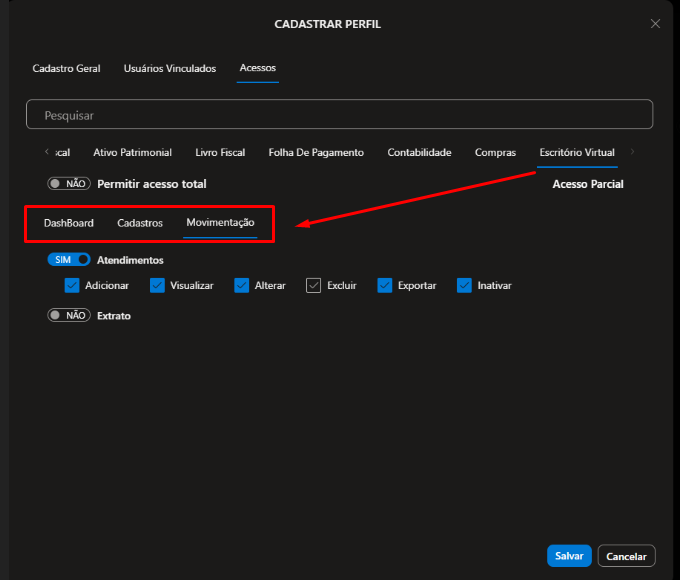Image resolution: width=680 pixels, height=580 pixels.
Task: Select the DashBoard sub-tab
Action: pyautogui.click(x=69, y=223)
